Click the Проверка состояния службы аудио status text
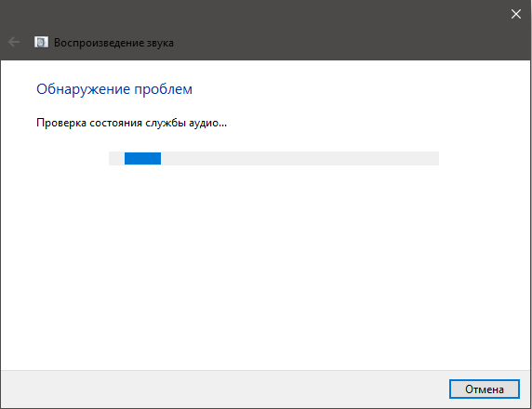The height and width of the screenshot is (409, 532). [x=132, y=123]
